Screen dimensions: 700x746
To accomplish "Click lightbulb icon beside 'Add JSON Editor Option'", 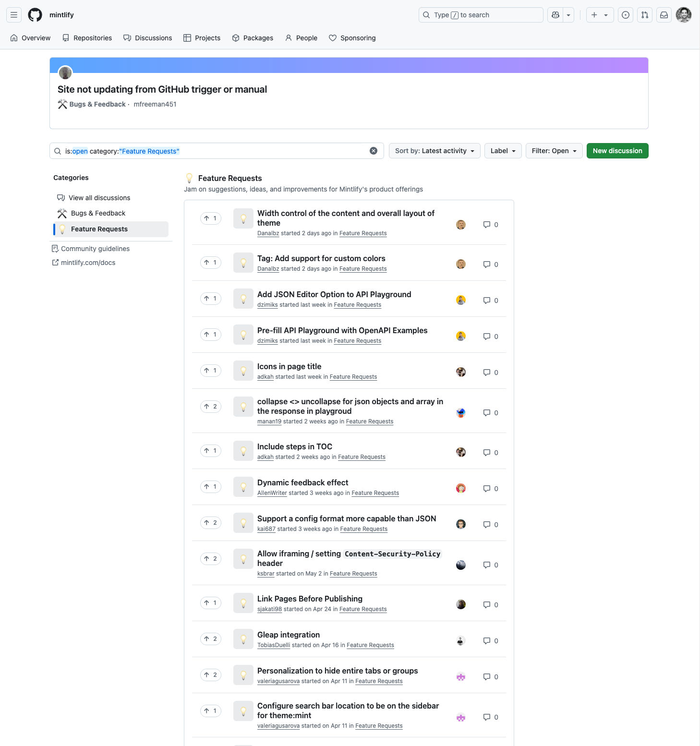I will pyautogui.click(x=243, y=299).
